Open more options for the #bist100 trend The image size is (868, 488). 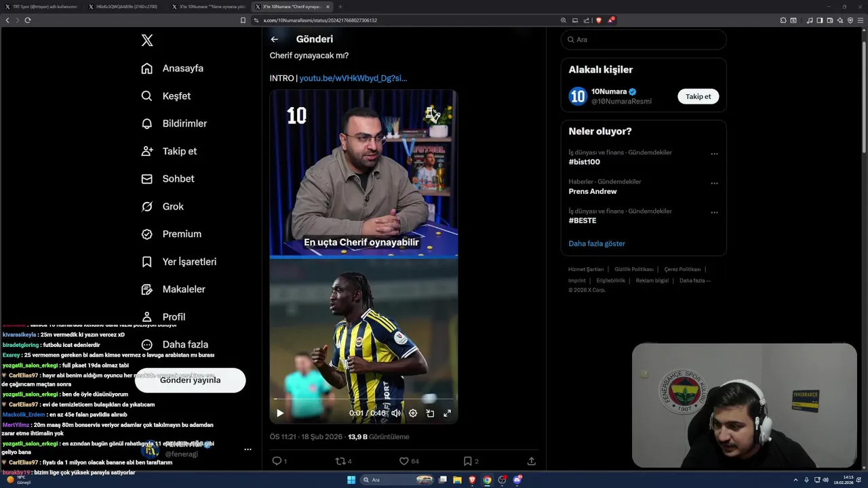pyautogui.click(x=714, y=154)
